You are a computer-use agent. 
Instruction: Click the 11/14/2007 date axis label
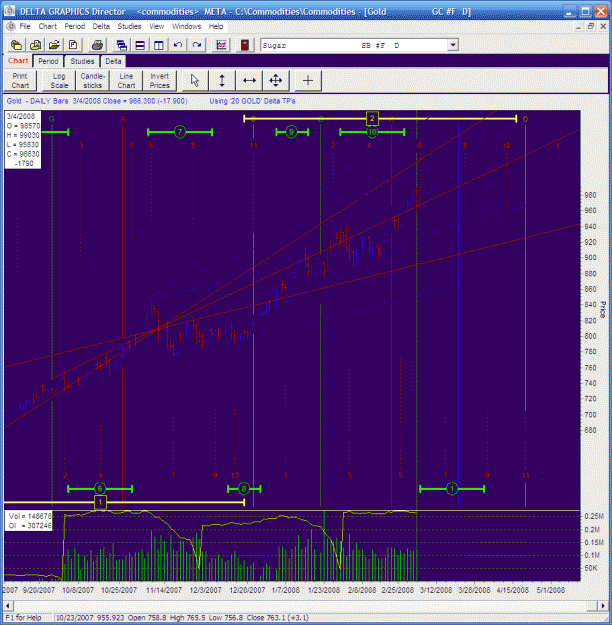pos(164,590)
